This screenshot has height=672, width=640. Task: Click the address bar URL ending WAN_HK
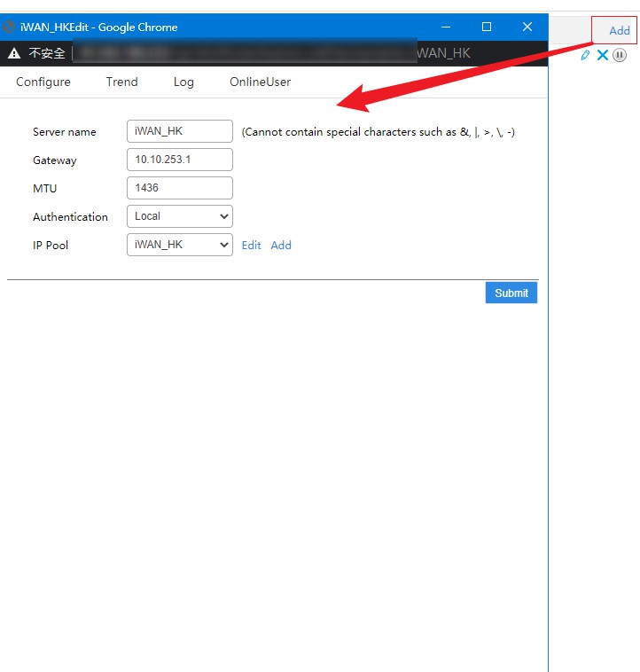(272, 53)
